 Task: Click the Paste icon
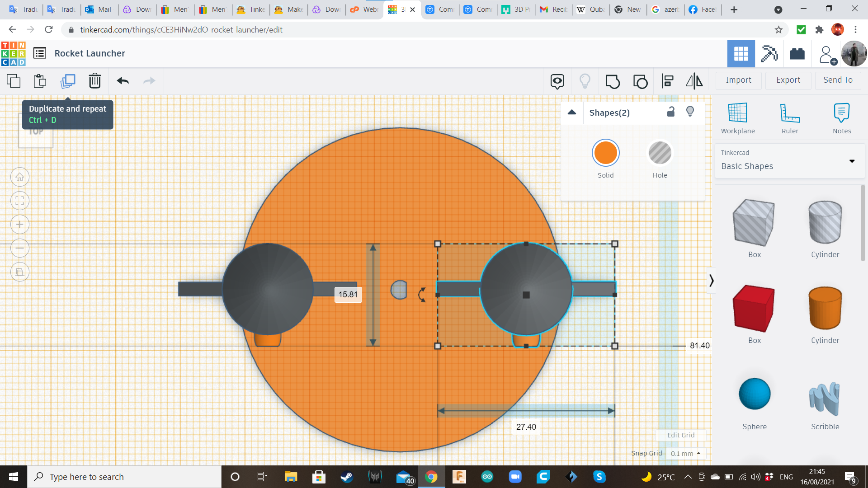pyautogui.click(x=40, y=81)
